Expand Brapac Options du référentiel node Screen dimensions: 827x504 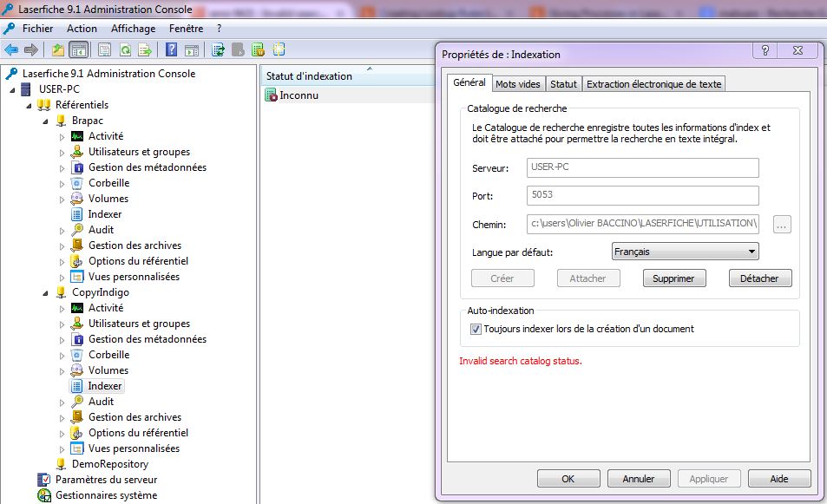62,262
